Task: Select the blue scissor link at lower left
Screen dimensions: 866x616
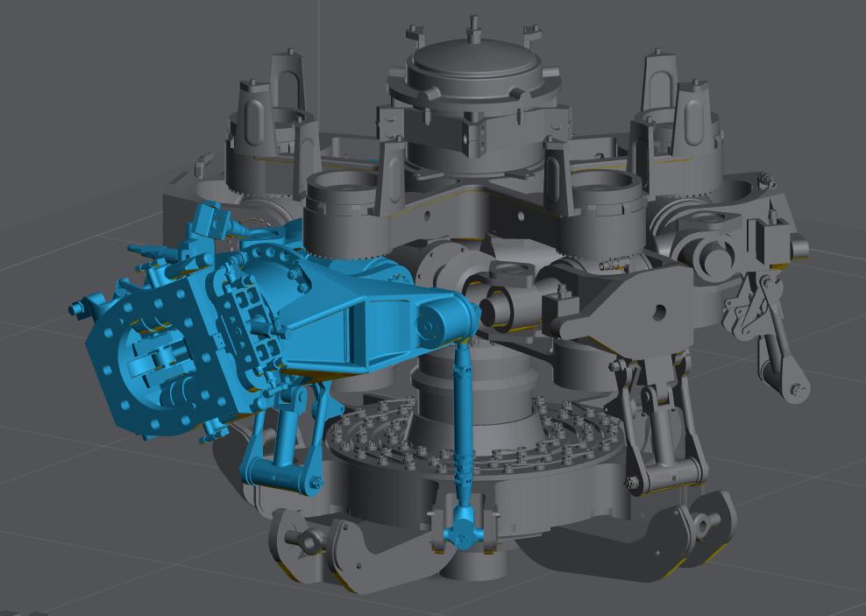Action: (279, 456)
